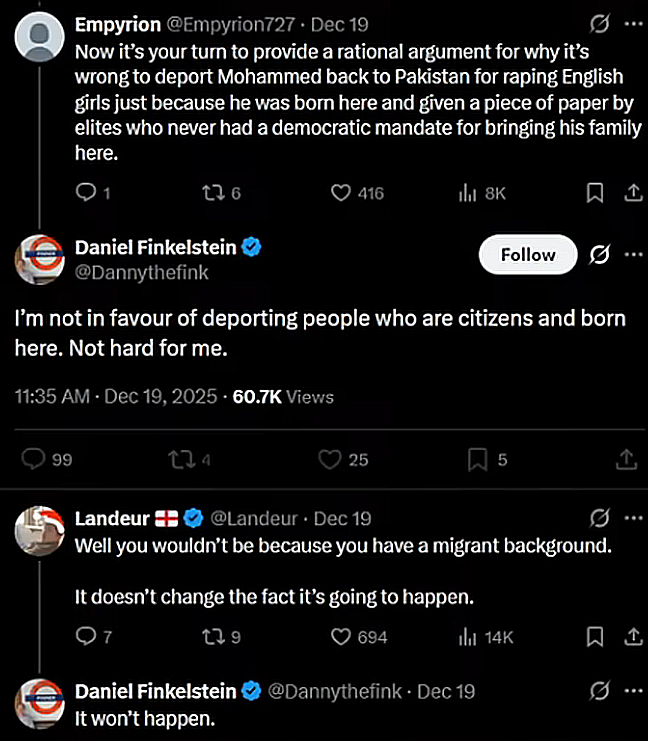Bookmark Empyrion's post
Viewport: 648px width, 741px height.
coord(595,194)
